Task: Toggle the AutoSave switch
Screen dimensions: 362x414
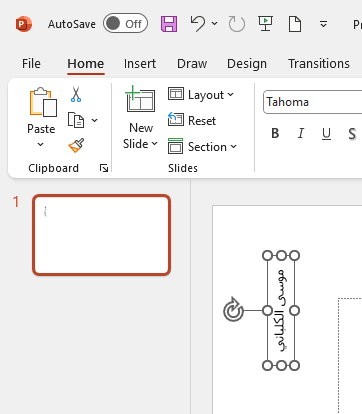Action: [125, 24]
